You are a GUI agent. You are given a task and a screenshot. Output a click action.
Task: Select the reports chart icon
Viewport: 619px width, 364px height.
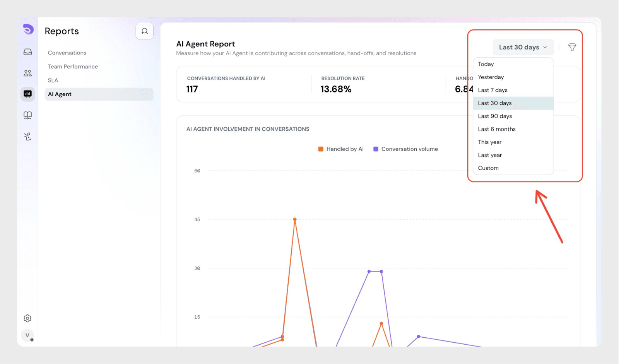tap(28, 94)
